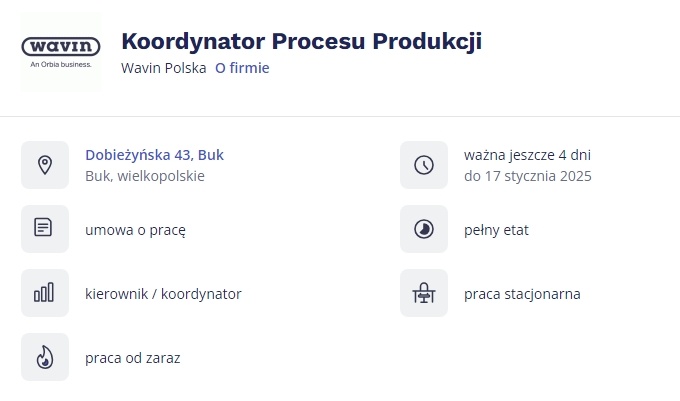Click the Wavin company logo
The image size is (680, 401).
tap(61, 51)
